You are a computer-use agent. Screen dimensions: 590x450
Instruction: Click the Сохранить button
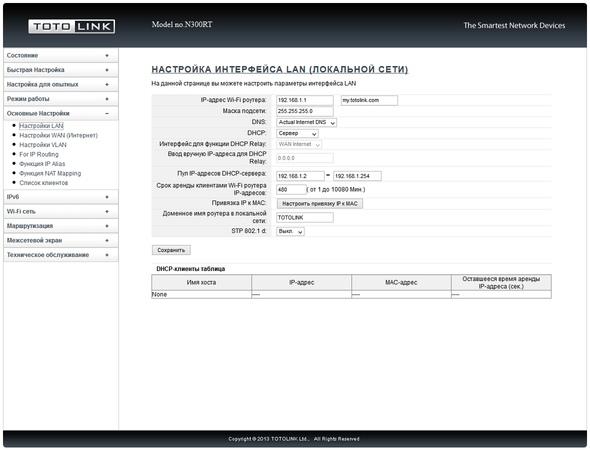(171, 250)
